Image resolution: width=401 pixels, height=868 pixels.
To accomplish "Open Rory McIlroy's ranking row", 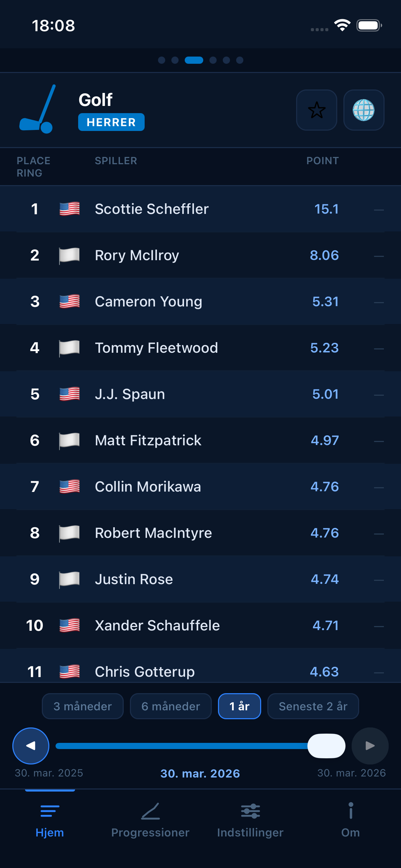I will tap(200, 255).
